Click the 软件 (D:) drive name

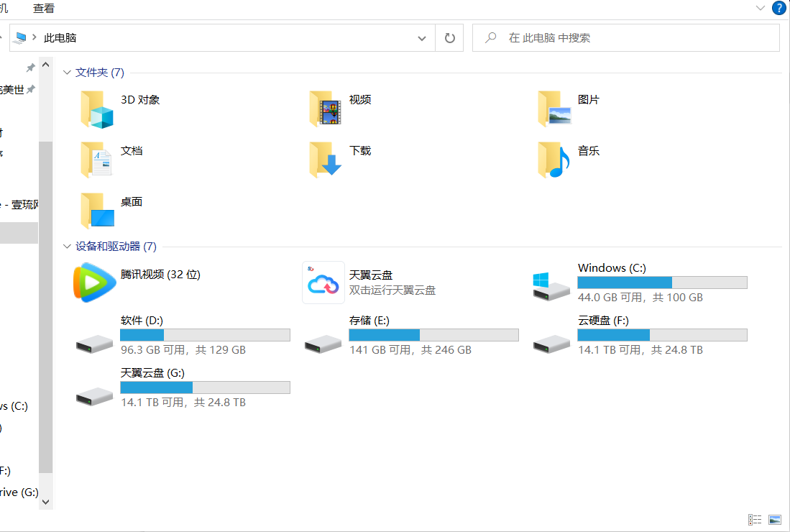pyautogui.click(x=142, y=321)
